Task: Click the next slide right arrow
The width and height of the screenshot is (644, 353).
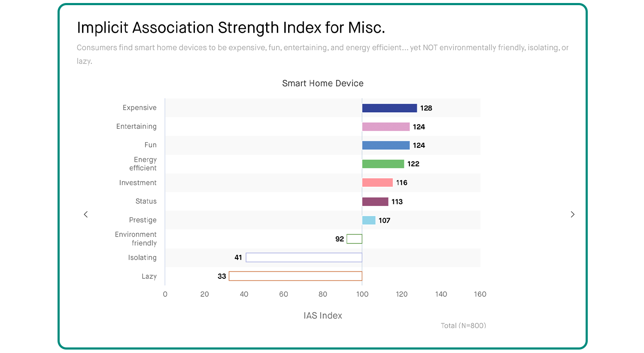Action: point(572,214)
